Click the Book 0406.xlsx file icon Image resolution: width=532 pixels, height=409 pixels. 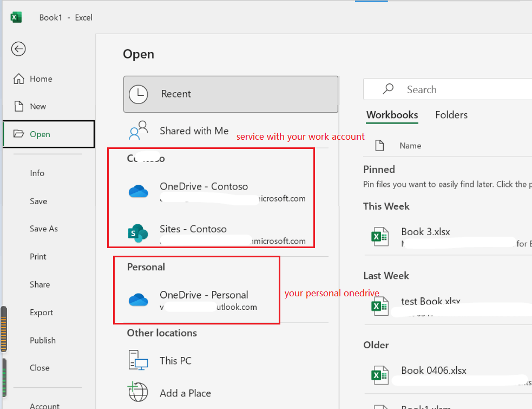(380, 375)
